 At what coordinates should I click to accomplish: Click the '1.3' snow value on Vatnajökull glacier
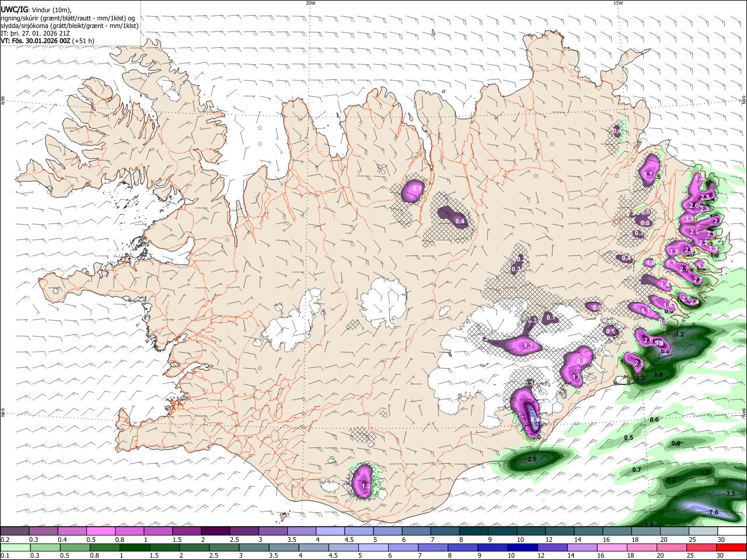[529, 346]
